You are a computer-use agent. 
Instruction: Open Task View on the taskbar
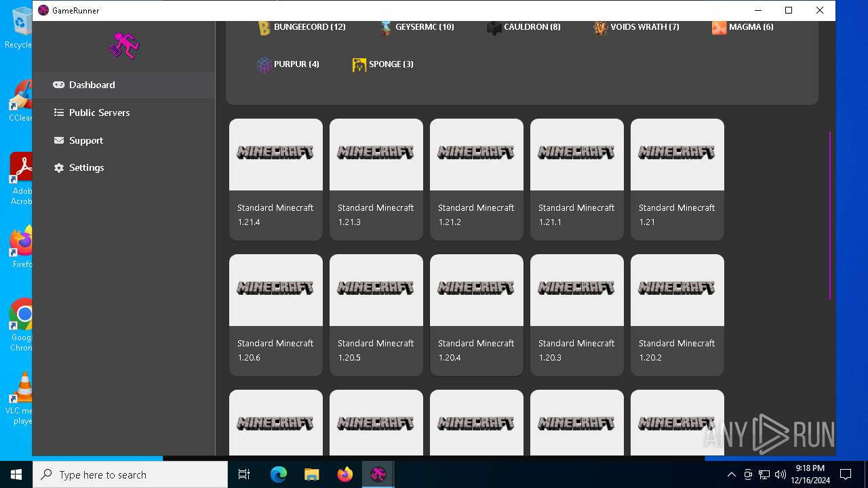click(x=244, y=474)
